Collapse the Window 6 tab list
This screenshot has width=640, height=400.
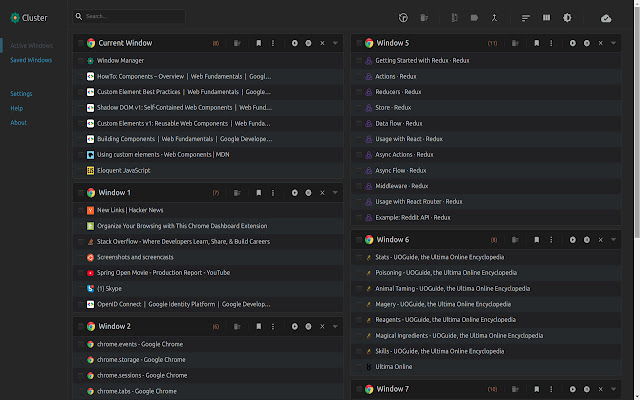pyautogui.click(x=613, y=240)
